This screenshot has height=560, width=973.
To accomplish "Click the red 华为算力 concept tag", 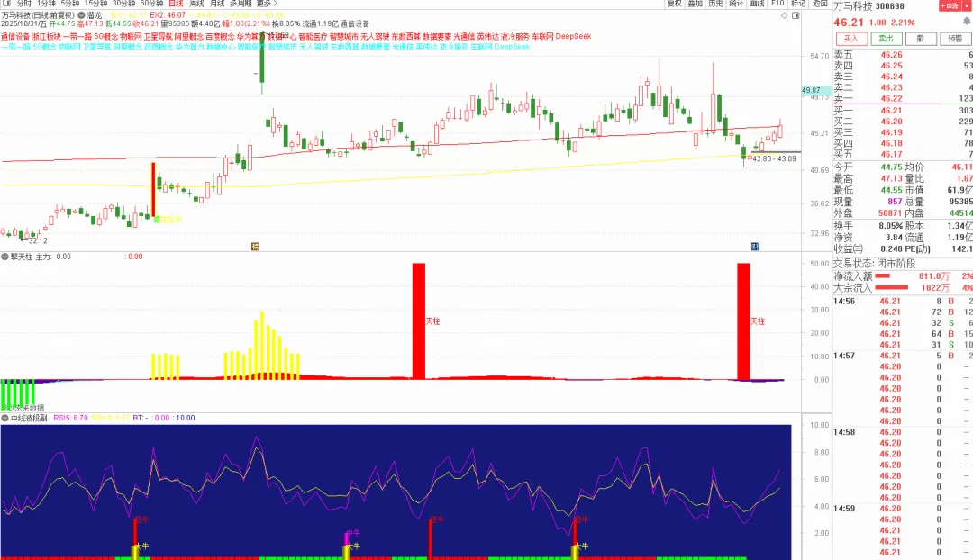I will point(250,37).
